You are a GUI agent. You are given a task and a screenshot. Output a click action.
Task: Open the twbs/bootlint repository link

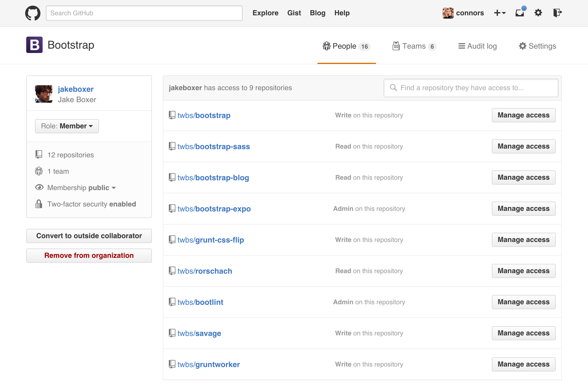(200, 302)
